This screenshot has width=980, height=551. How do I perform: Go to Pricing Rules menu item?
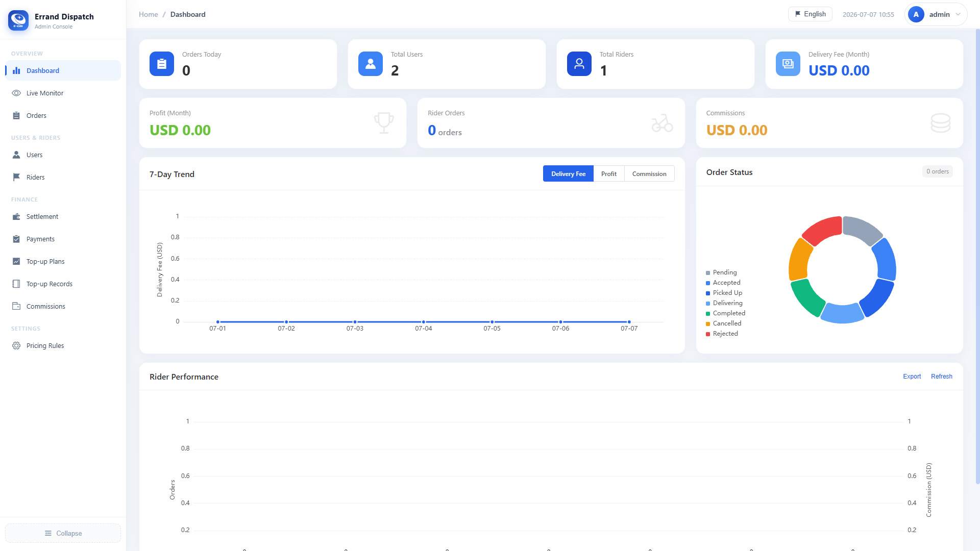[63, 346]
